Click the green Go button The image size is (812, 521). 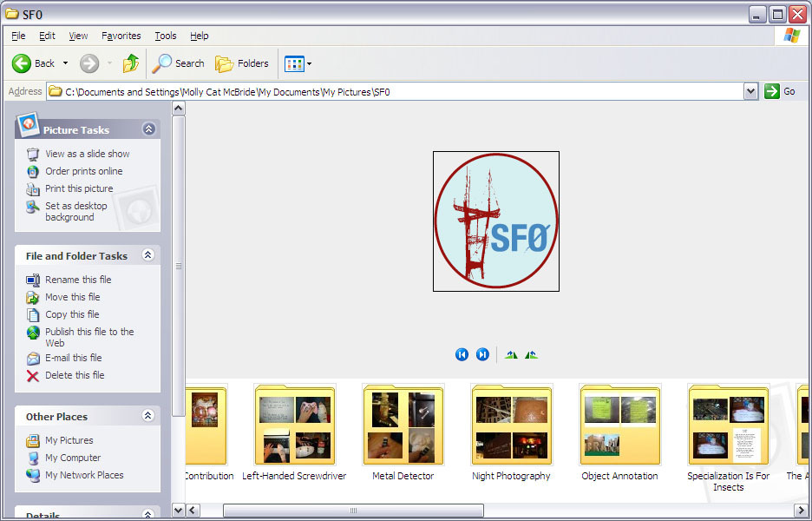pos(780,91)
